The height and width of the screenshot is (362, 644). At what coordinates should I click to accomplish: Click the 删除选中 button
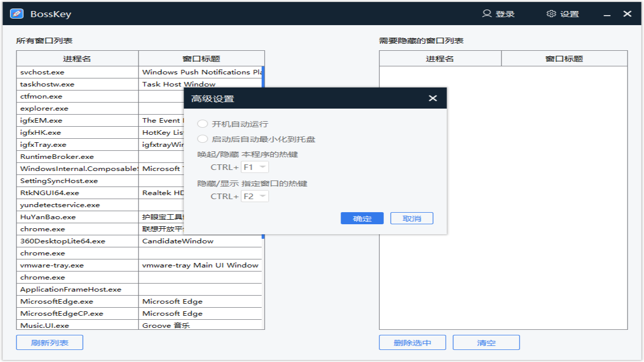[412, 342]
